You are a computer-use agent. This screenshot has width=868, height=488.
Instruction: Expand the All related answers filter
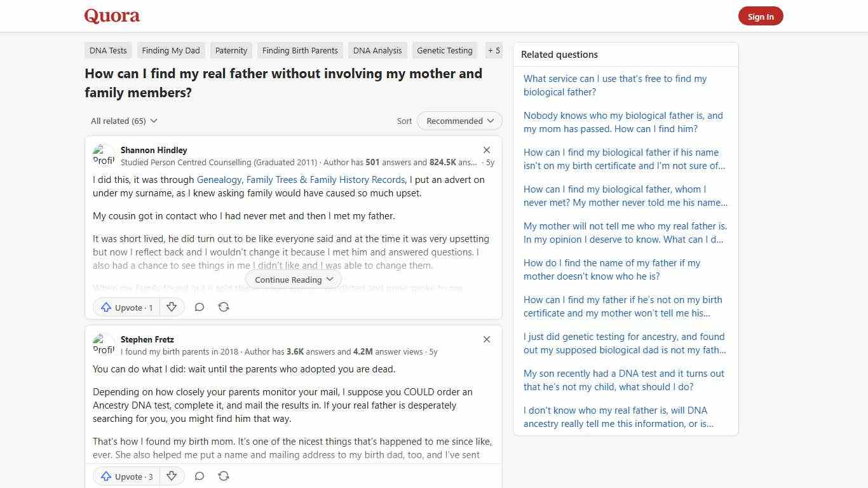[123, 121]
